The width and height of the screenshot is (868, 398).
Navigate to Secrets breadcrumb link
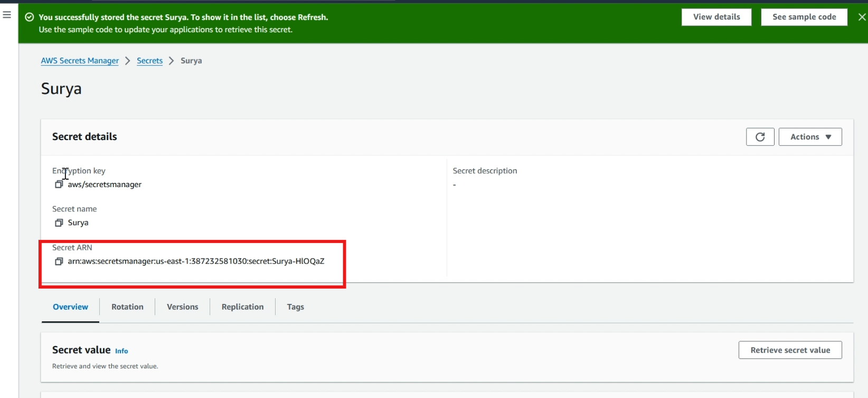pos(149,61)
